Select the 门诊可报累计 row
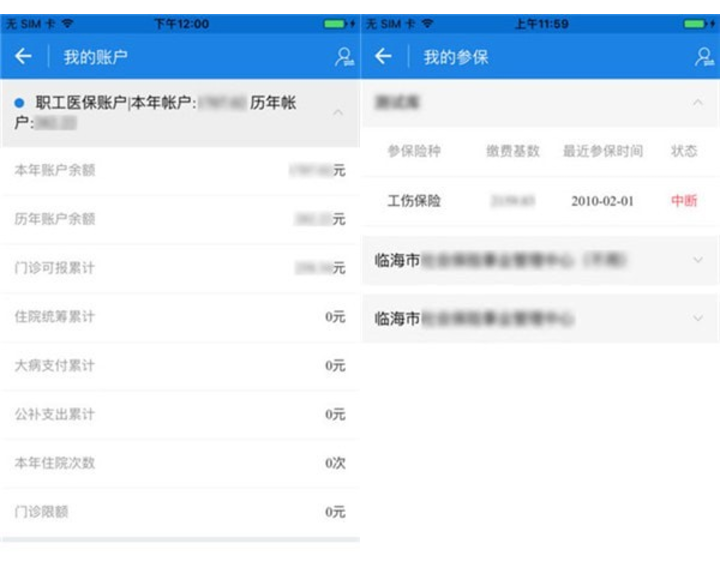 (x=180, y=268)
